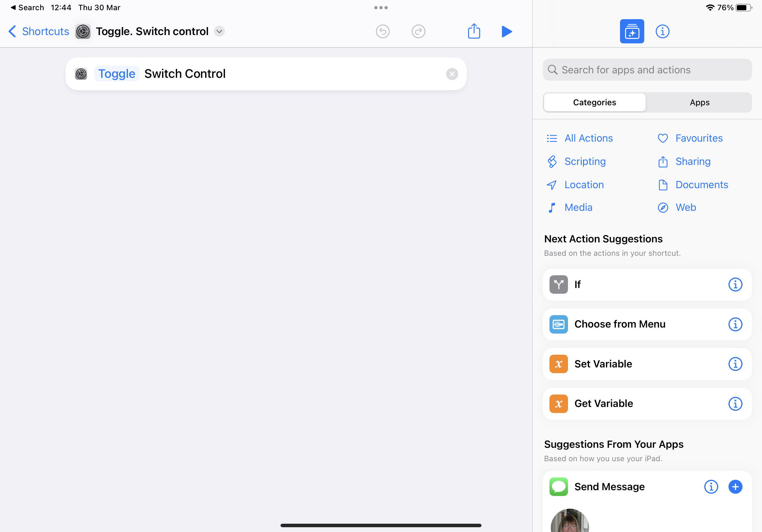Screen dimensions: 762x532
Task: Toggle the action library panel button
Action: pos(631,32)
